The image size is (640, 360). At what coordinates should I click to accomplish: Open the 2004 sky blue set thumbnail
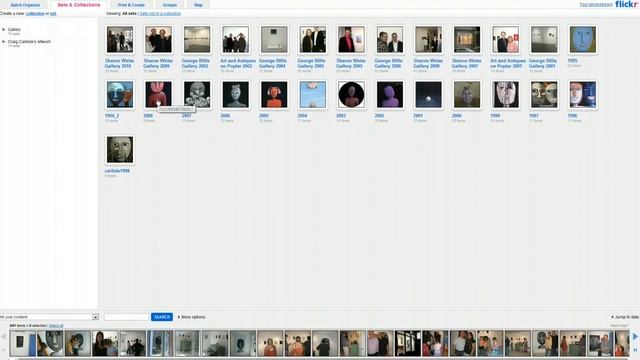pyautogui.click(x=313, y=95)
